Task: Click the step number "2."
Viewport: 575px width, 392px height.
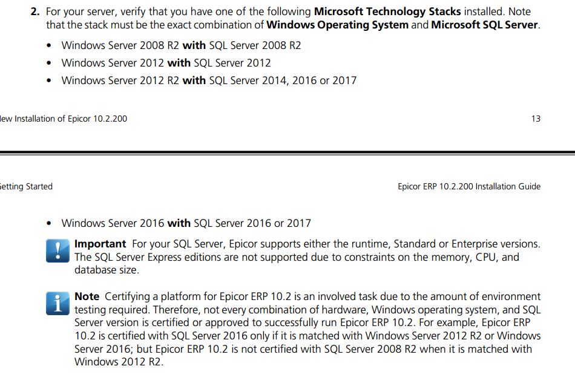Action: [35, 11]
